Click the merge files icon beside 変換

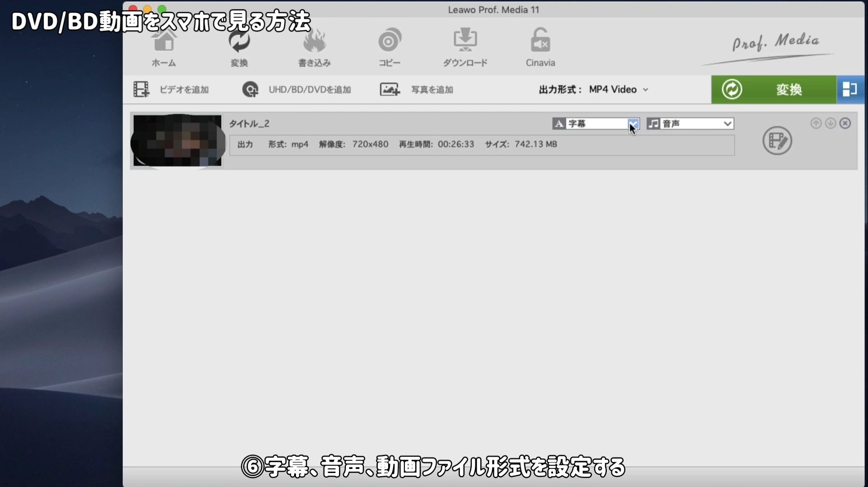click(850, 89)
